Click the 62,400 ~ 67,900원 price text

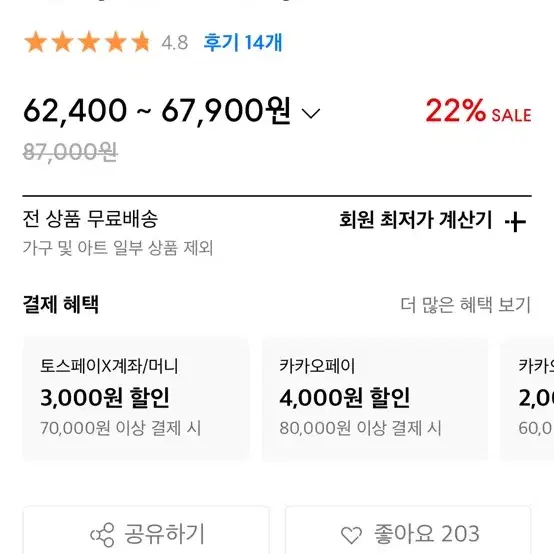point(157,111)
